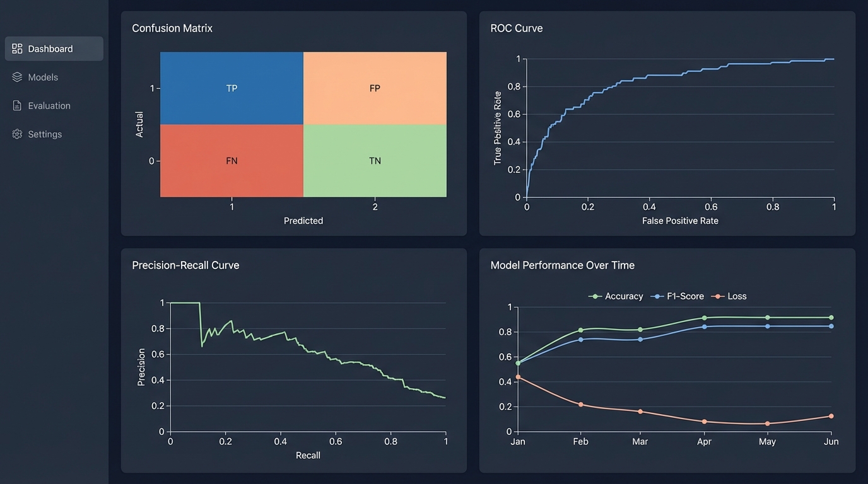Viewport: 868px width, 484px height.
Task: Click the FN cell in the confusion matrix
Action: click(232, 161)
